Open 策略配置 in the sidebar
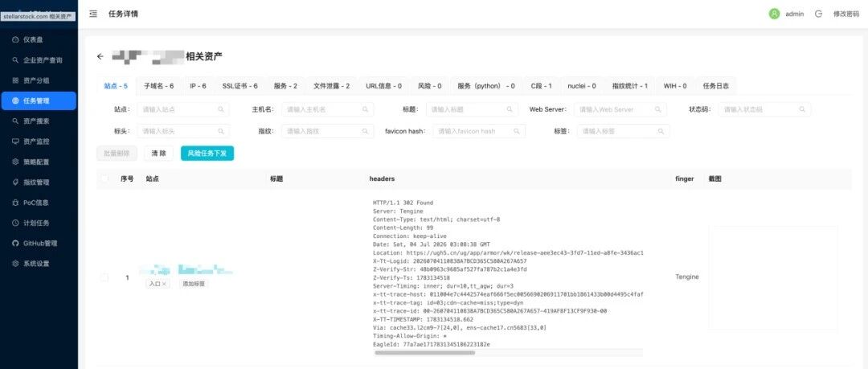The height and width of the screenshot is (369, 868). (x=39, y=162)
